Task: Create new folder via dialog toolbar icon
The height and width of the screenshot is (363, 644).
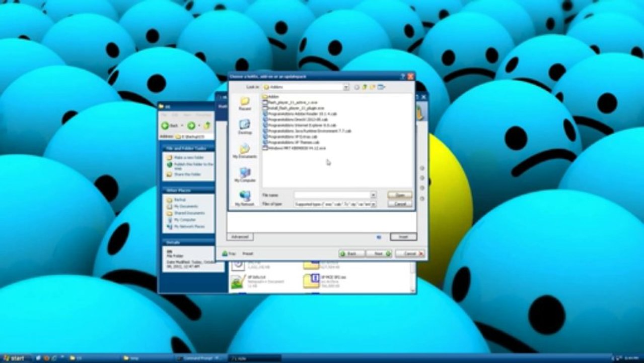Action: [373, 87]
